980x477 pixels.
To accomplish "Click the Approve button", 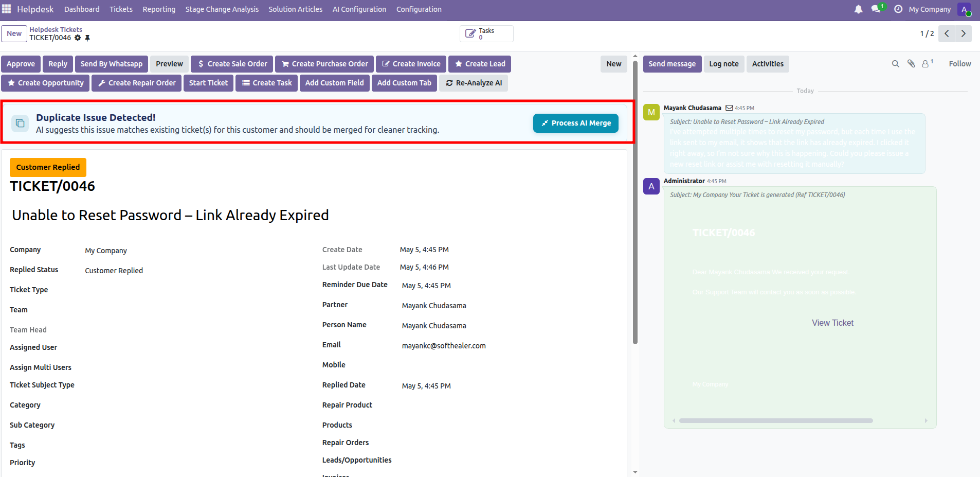I will [x=21, y=64].
